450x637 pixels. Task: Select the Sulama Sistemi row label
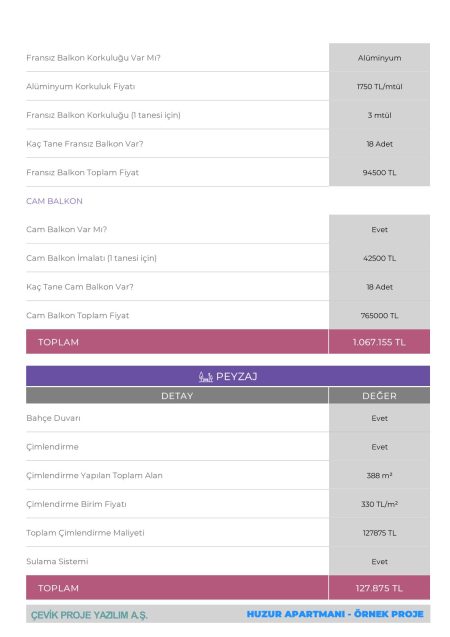pyautogui.click(x=57, y=561)
